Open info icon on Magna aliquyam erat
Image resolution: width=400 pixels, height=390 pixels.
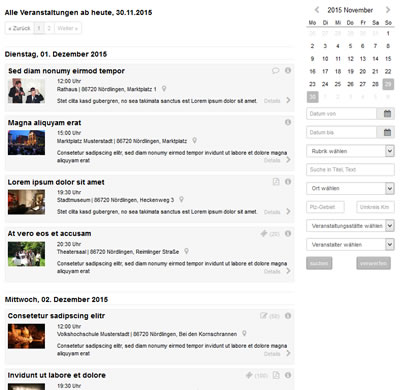(288, 122)
